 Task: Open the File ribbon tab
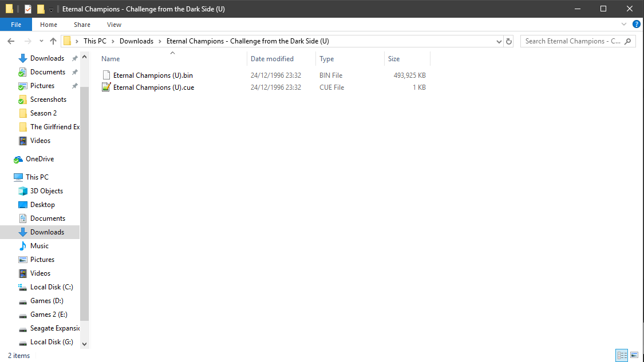coord(16,25)
